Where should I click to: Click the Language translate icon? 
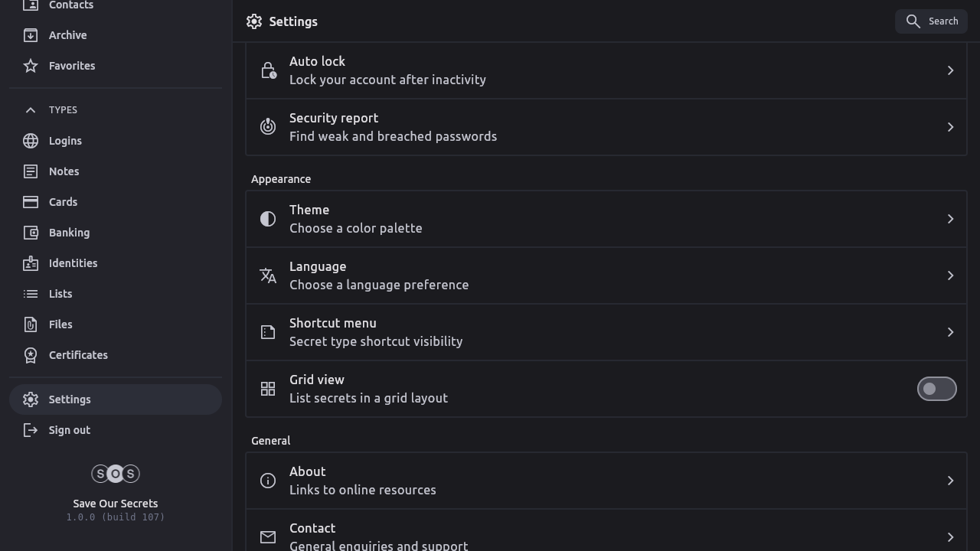point(268,275)
